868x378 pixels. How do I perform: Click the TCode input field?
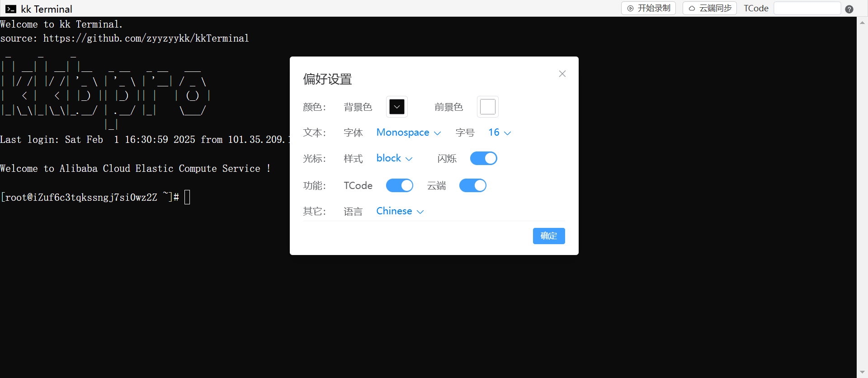[x=807, y=8]
